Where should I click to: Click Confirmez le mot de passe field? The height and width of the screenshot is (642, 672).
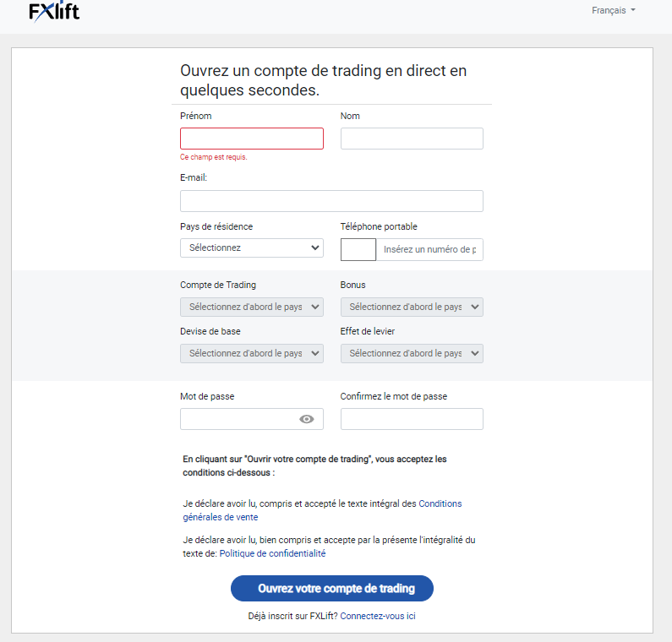click(412, 419)
